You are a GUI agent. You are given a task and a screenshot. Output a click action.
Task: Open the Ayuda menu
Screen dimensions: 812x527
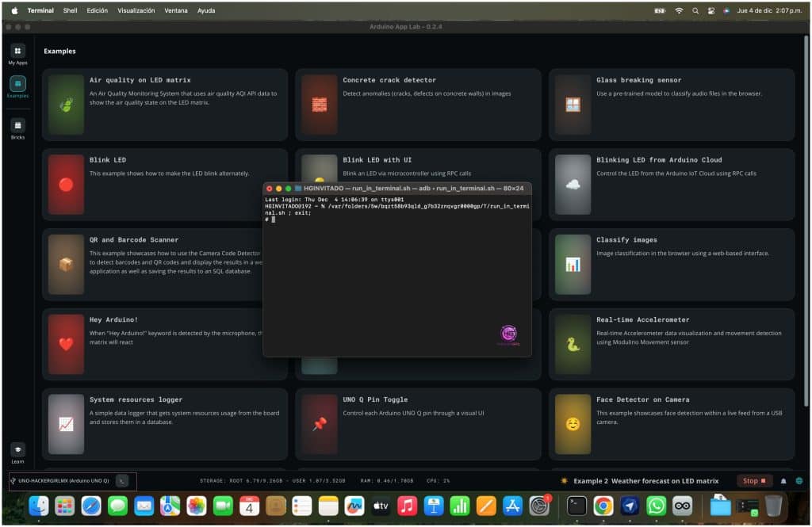click(206, 10)
